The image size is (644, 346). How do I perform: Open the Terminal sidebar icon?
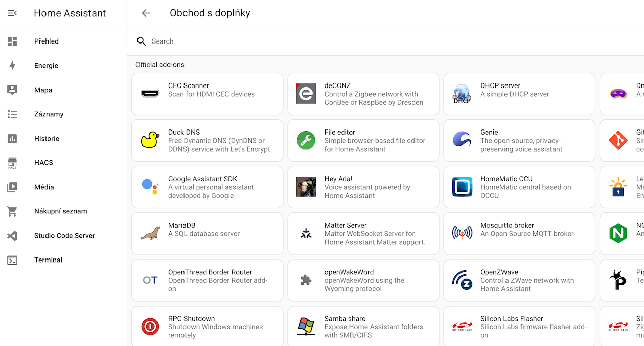12,259
